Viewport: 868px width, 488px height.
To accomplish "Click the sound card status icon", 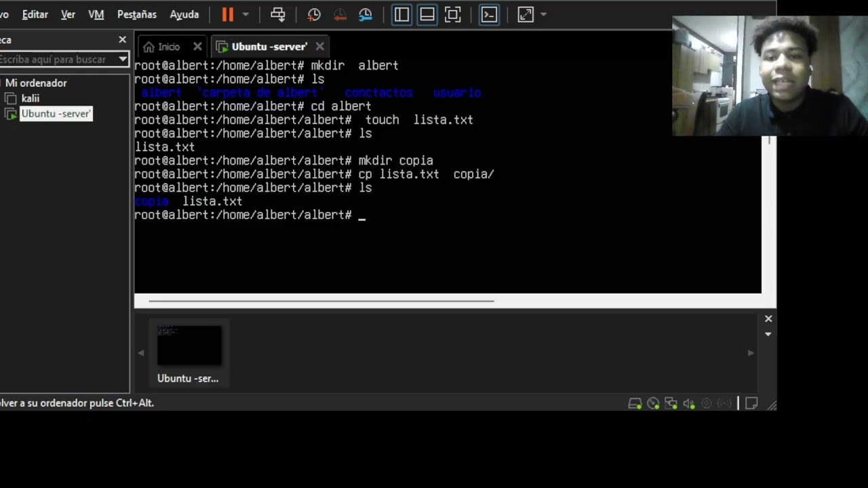I will [x=689, y=403].
